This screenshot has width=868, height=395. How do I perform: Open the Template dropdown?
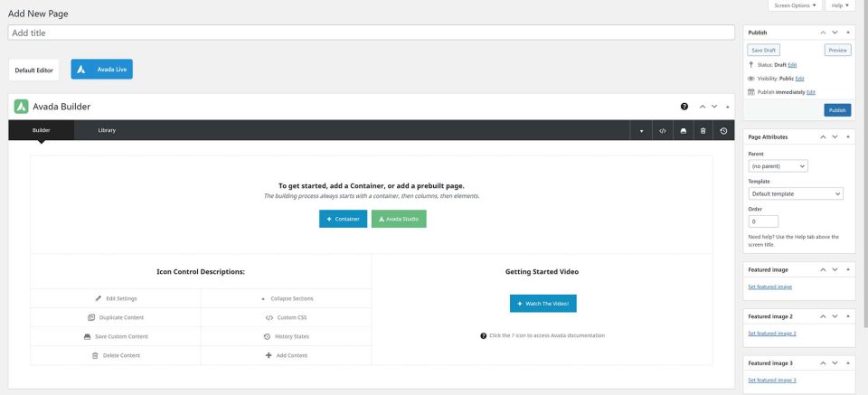click(796, 193)
